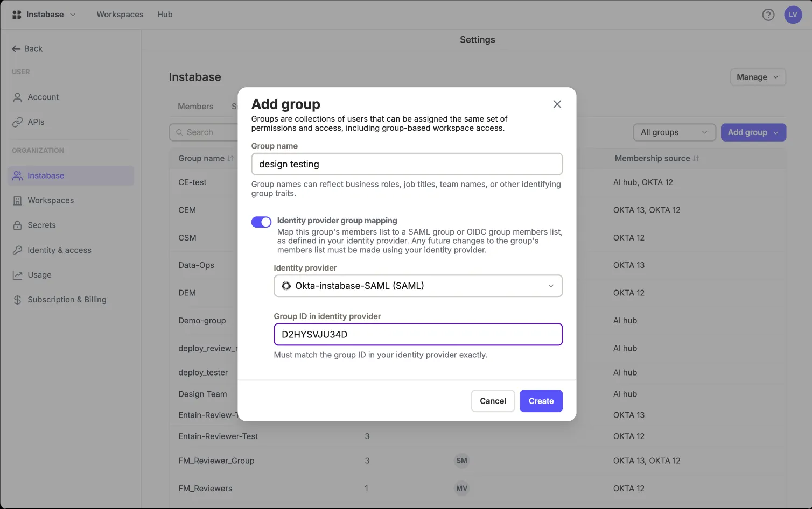Click the CE-test group row
Screen dimensions: 812x509
tap(478, 182)
